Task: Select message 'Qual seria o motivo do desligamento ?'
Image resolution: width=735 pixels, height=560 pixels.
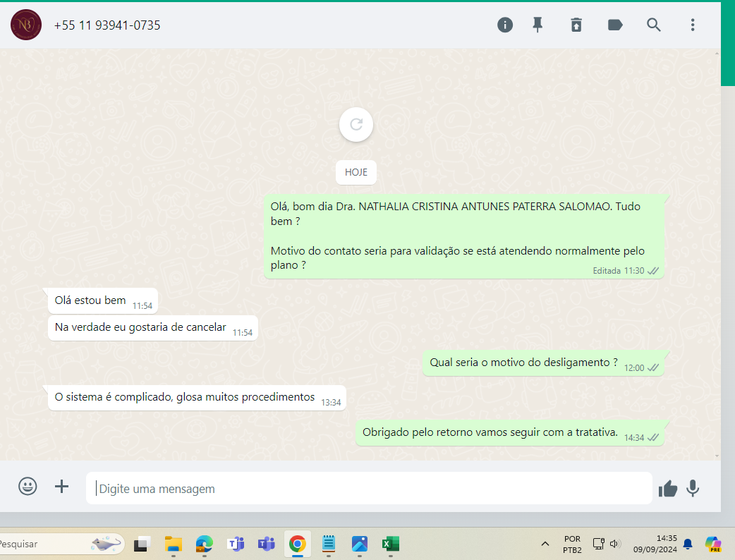Action: [x=543, y=363]
